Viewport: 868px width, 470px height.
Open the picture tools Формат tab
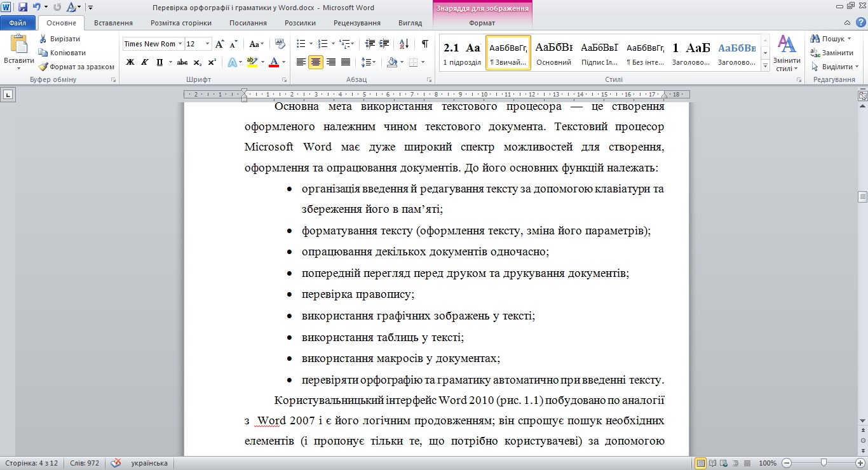pos(482,23)
